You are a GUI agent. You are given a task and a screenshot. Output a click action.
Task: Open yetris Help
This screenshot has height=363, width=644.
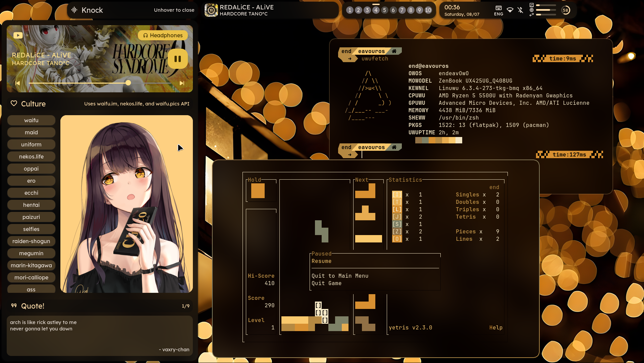tap(496, 327)
